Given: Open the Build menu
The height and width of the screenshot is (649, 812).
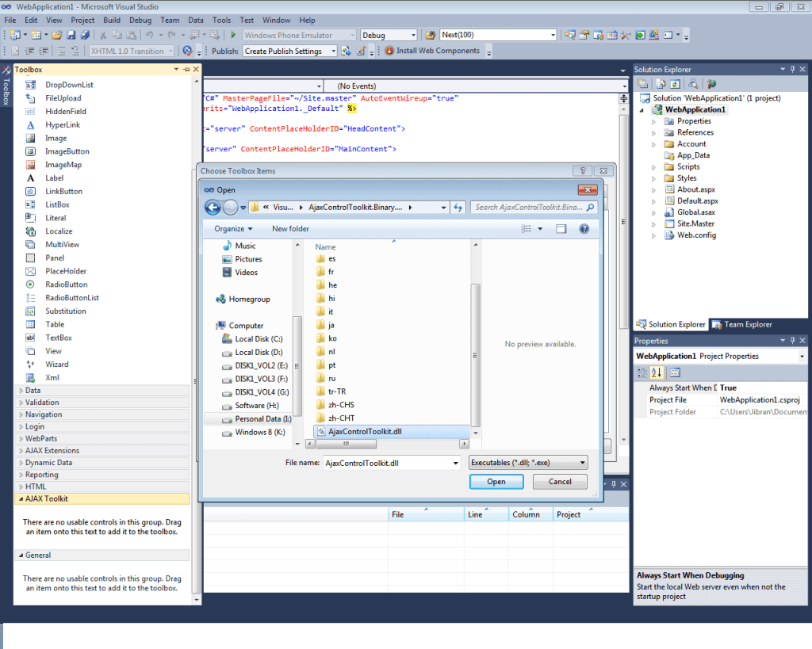Looking at the screenshot, I should tap(111, 20).
